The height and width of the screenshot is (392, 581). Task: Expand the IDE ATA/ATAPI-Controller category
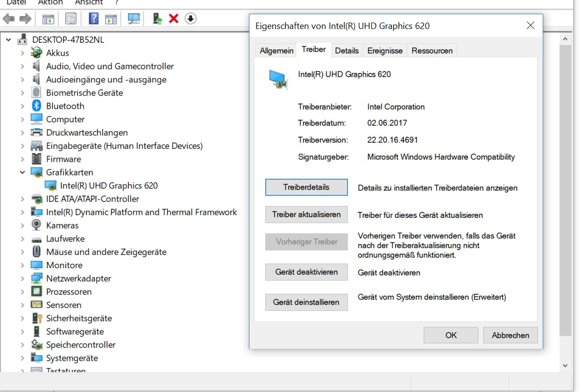pos(22,198)
